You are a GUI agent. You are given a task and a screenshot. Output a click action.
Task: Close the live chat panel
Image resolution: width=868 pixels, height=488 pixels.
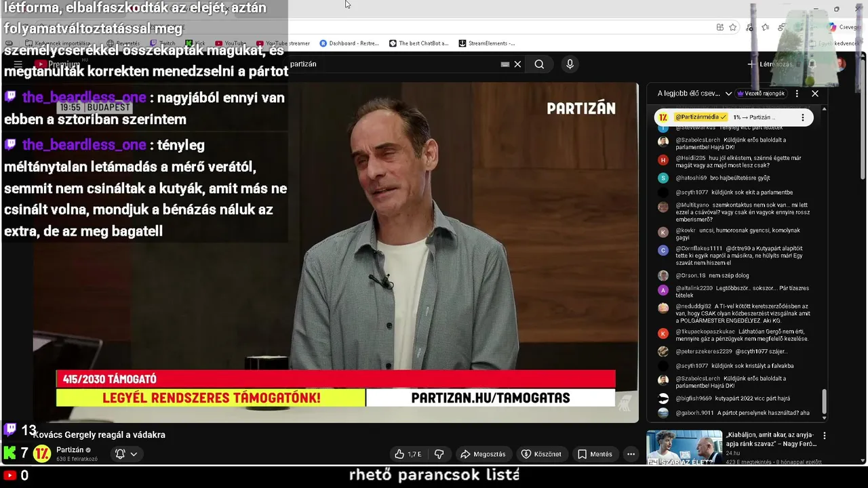coord(815,94)
